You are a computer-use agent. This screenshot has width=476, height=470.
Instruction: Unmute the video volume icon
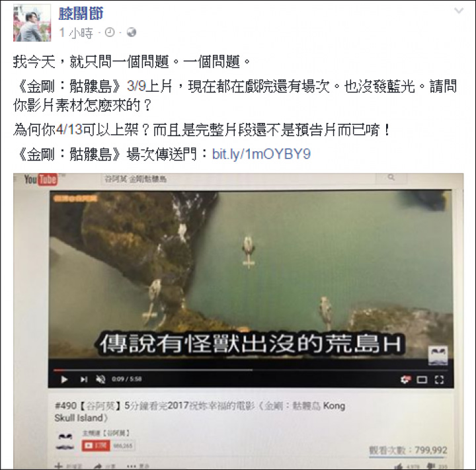point(100,379)
